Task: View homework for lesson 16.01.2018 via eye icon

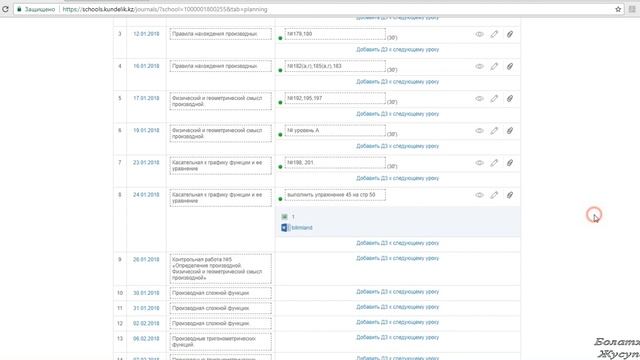Action: (x=480, y=67)
